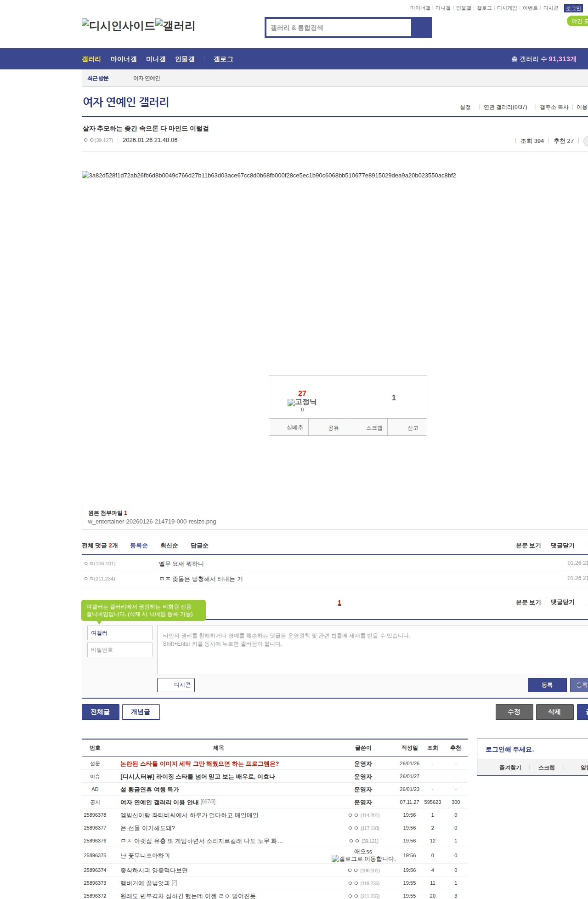Sort comments by 최신순
Viewport: 588px width, 899px height.
click(x=169, y=546)
